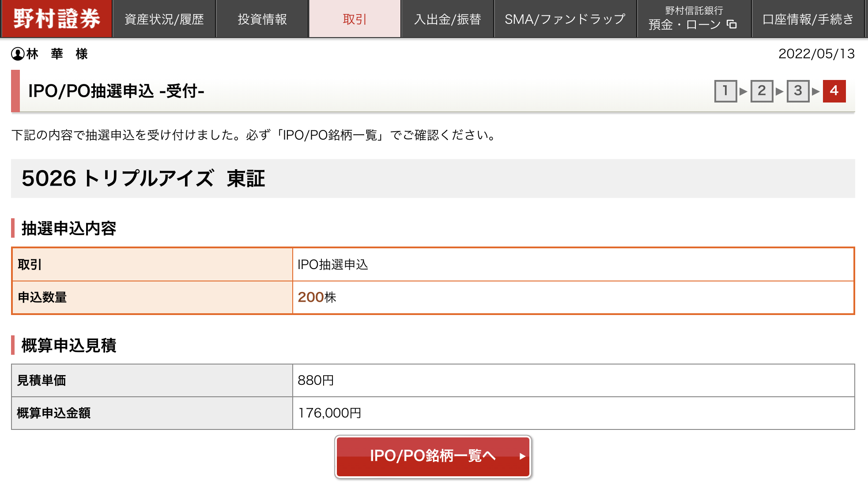The width and height of the screenshot is (868, 486).
Task: Click the arrow icon on IPO/PO銘柄一覧へ button
Action: (522, 456)
